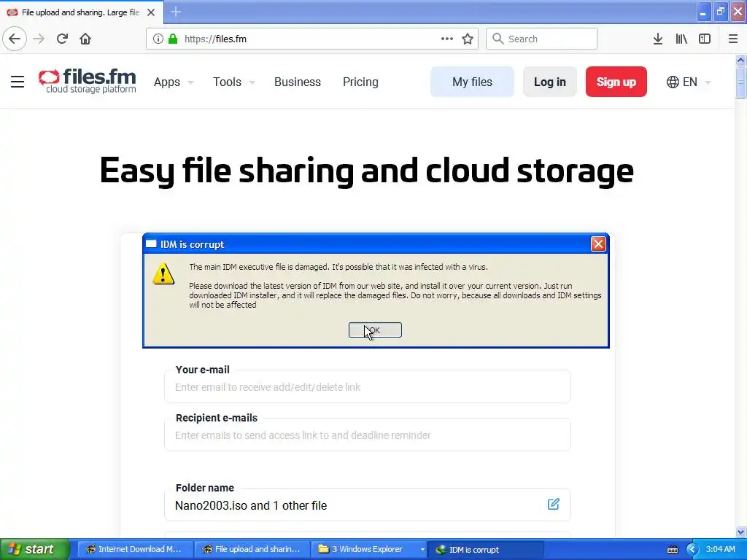This screenshot has width=747, height=560.
Task: Open files.fm site hamburger menu
Action: [x=18, y=82]
